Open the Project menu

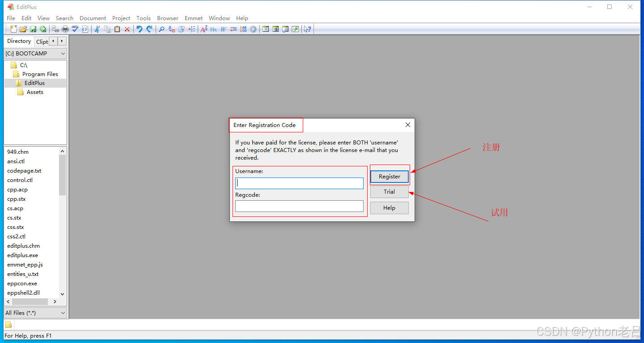(121, 18)
